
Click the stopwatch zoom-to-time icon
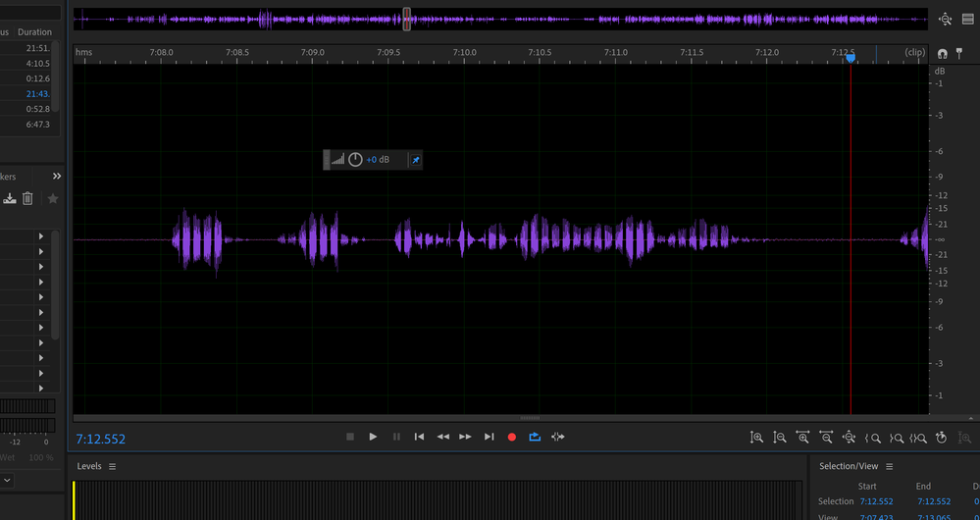coord(941,438)
